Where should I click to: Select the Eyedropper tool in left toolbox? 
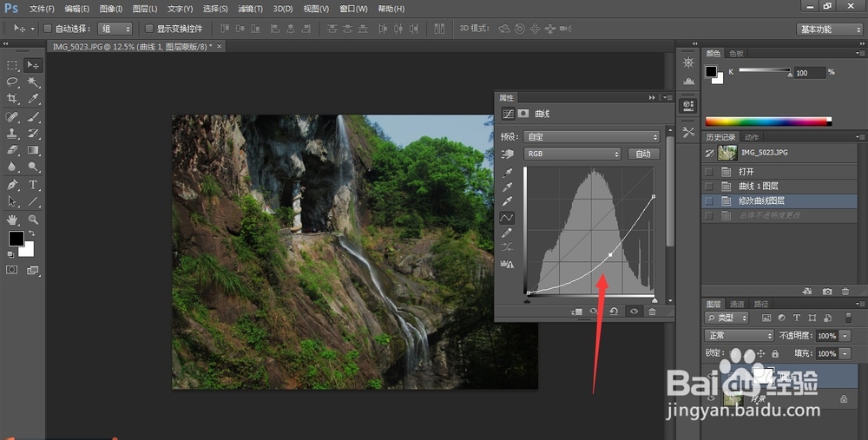pyautogui.click(x=33, y=99)
